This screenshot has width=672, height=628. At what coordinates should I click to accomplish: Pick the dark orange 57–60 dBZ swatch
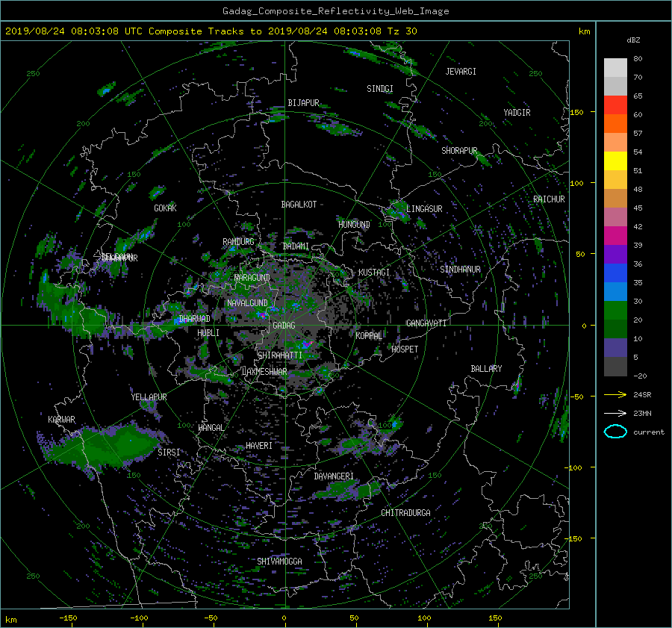(x=615, y=124)
